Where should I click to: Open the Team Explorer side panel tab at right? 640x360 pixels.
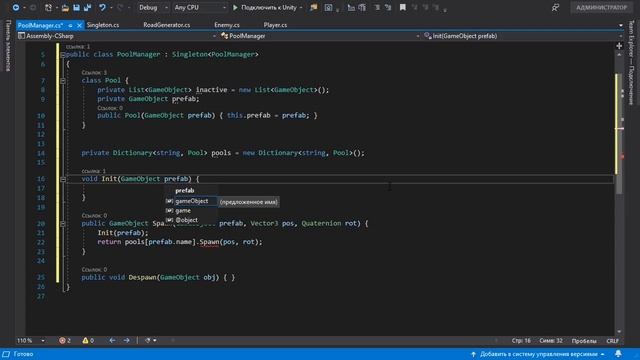coord(632,62)
